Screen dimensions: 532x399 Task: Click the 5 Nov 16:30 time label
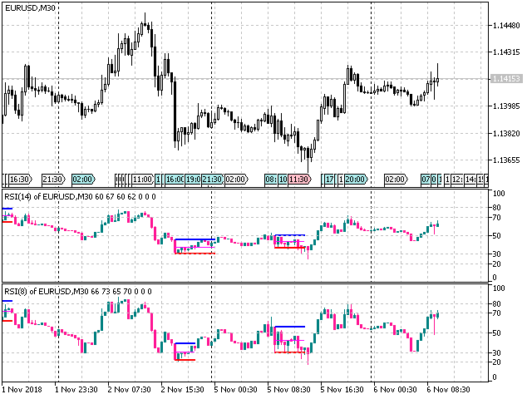pos(342,389)
